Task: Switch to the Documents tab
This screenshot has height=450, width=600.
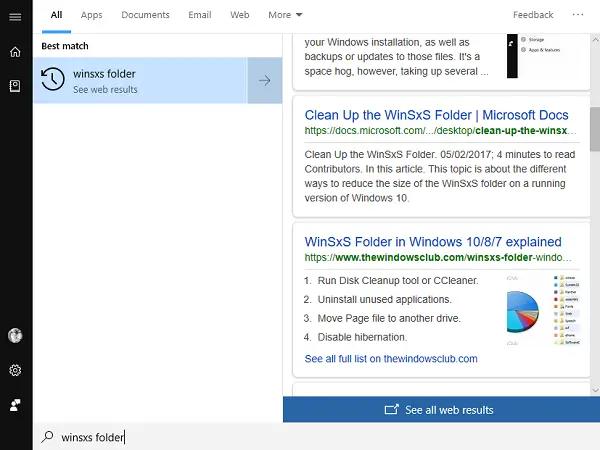Action: tap(145, 15)
